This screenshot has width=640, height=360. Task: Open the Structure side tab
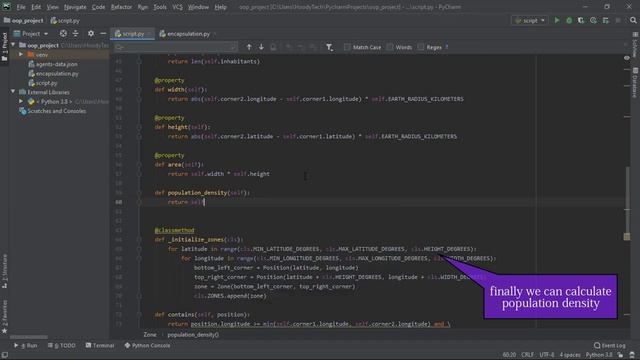(x=4, y=271)
